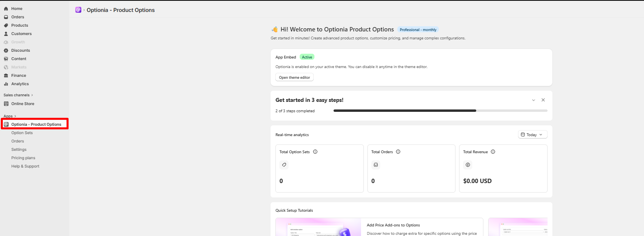Click the Markets globe icon

point(6,67)
